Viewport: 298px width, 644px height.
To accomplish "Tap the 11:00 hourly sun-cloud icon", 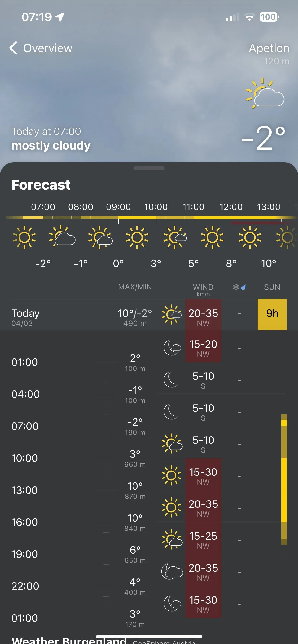I will pyautogui.click(x=175, y=237).
